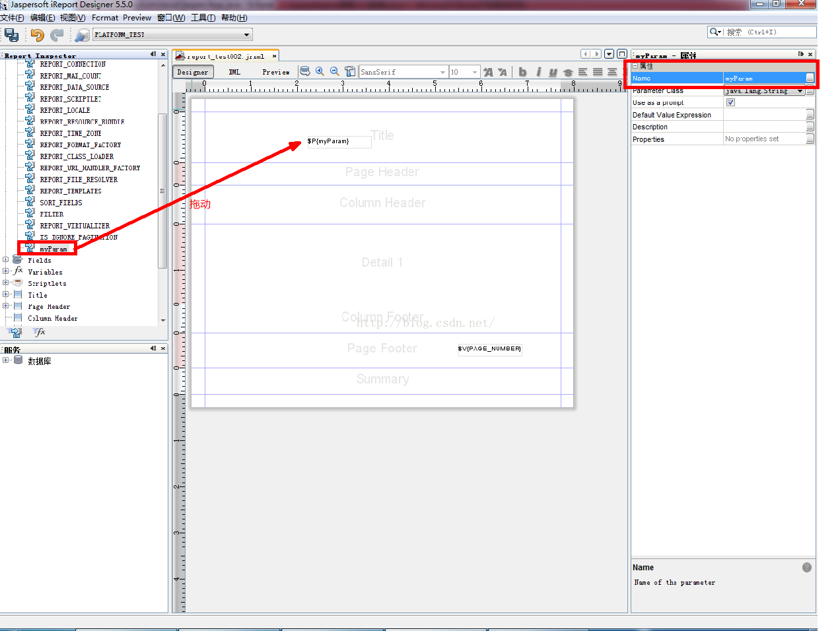Image resolution: width=840 pixels, height=631 pixels.
Task: Increase the font size
Action: (x=488, y=72)
